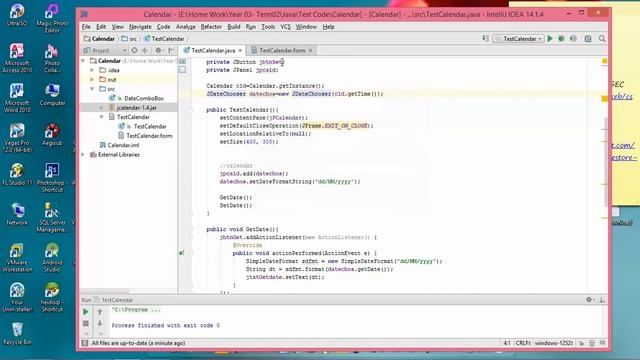Click CRLF line separator in status bar
Viewport: 640px width, 360px height.
(523, 343)
